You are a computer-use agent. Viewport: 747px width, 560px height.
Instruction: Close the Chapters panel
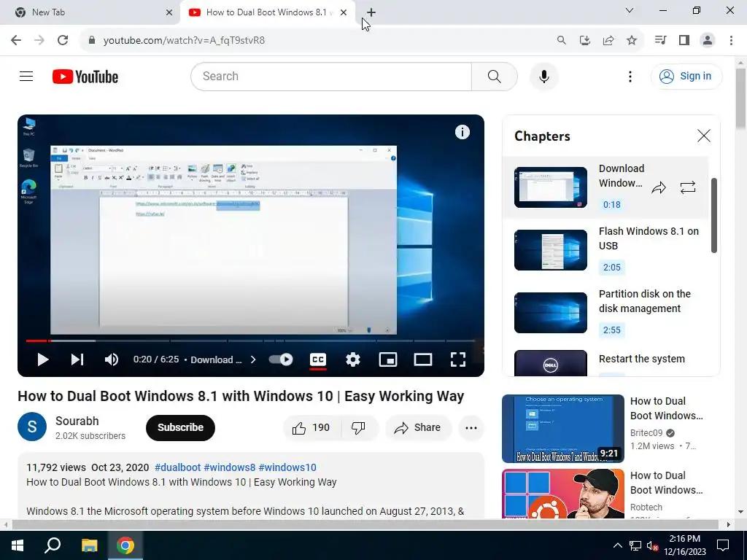click(703, 136)
